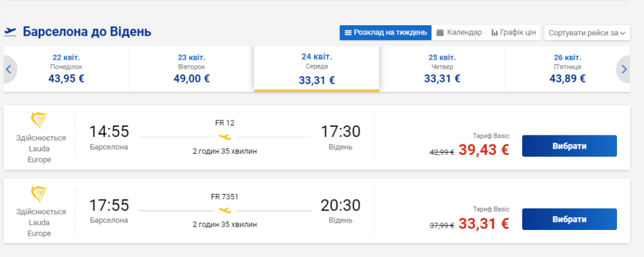
Task: Click the calendar icon next to Календар
Action: click(440, 33)
